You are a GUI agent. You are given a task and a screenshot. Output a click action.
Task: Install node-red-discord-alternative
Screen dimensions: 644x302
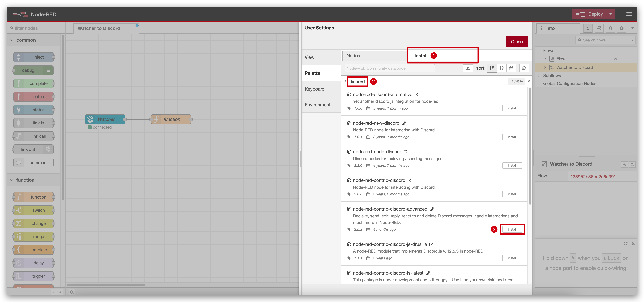click(x=512, y=108)
